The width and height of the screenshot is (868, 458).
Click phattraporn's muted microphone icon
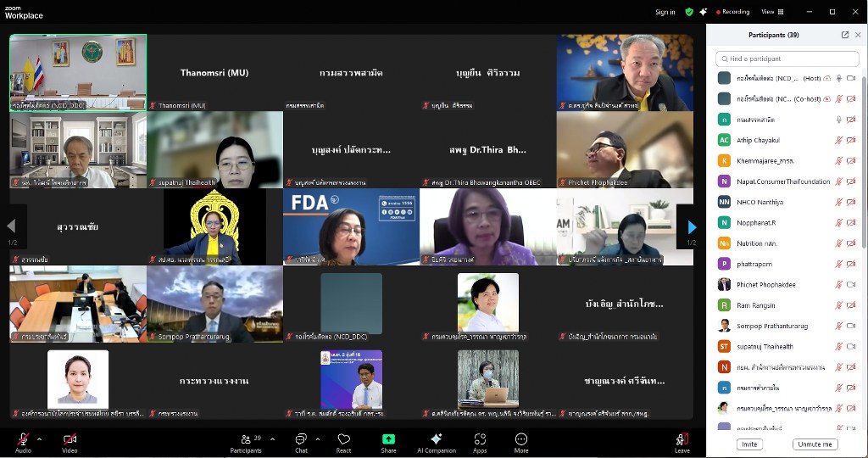tap(839, 264)
